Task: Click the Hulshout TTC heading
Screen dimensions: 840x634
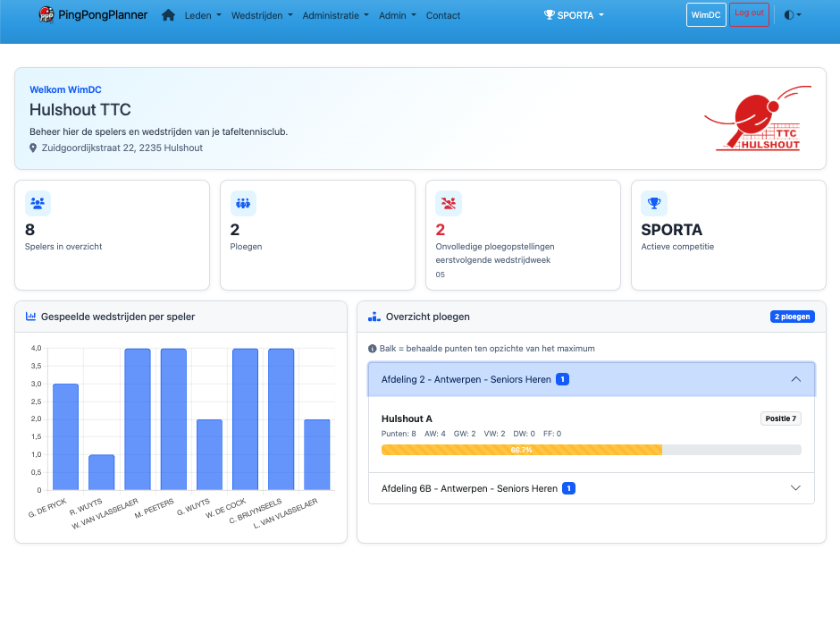Action: (x=80, y=110)
